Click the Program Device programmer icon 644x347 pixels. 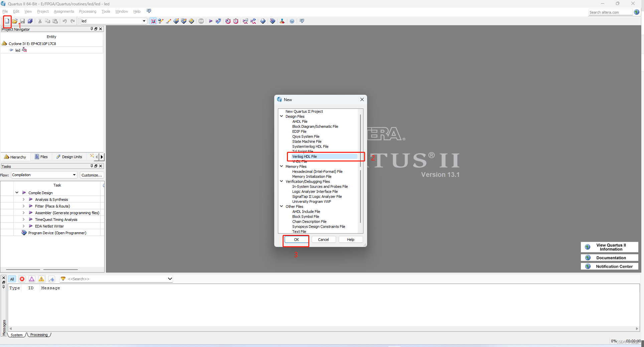click(x=24, y=233)
